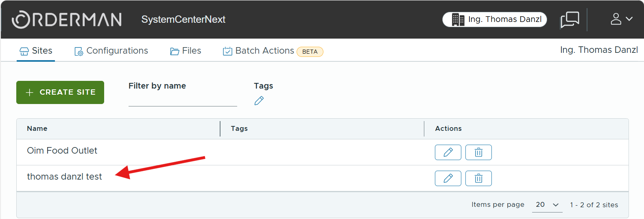Edit the Tags filter pencil icon
644x219 pixels.
(x=259, y=101)
